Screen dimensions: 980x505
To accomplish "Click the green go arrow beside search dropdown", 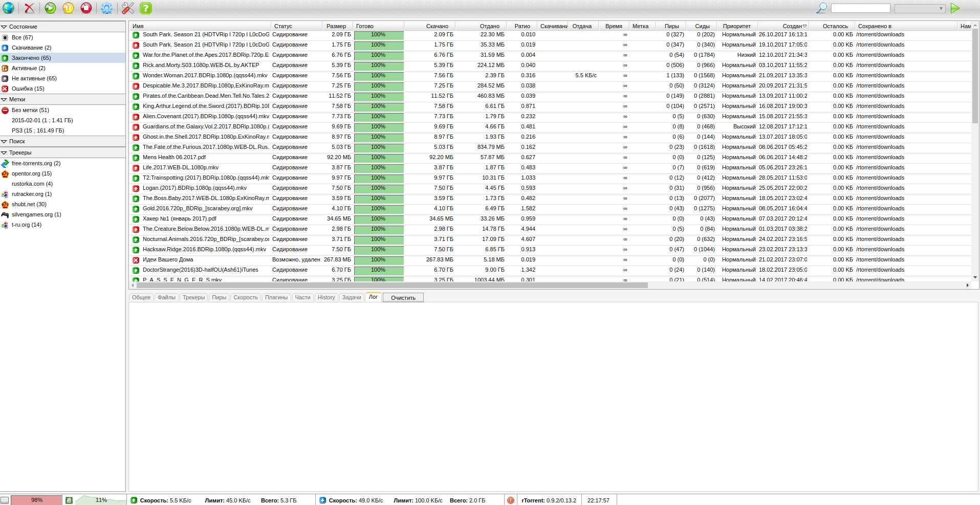I will coord(955,8).
